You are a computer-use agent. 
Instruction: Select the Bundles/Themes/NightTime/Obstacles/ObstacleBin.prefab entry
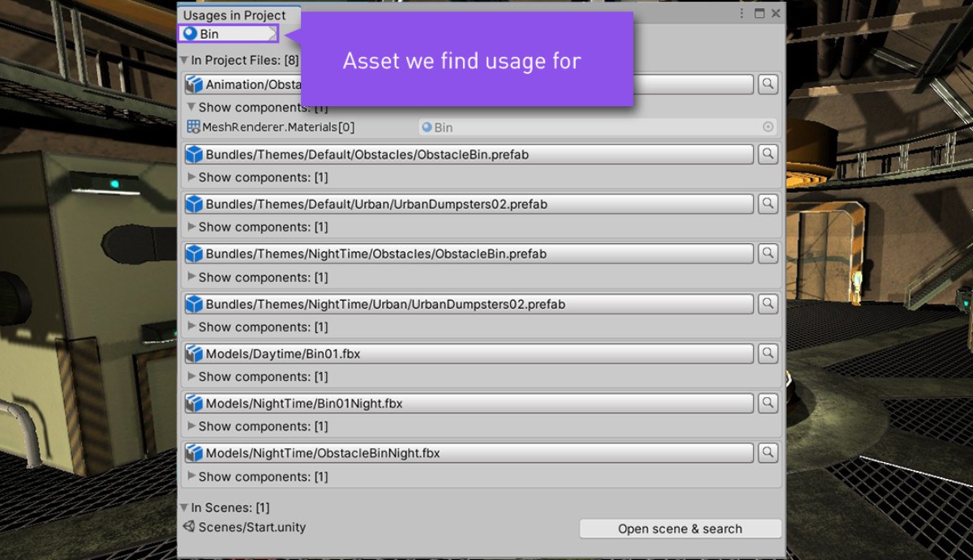tap(469, 254)
